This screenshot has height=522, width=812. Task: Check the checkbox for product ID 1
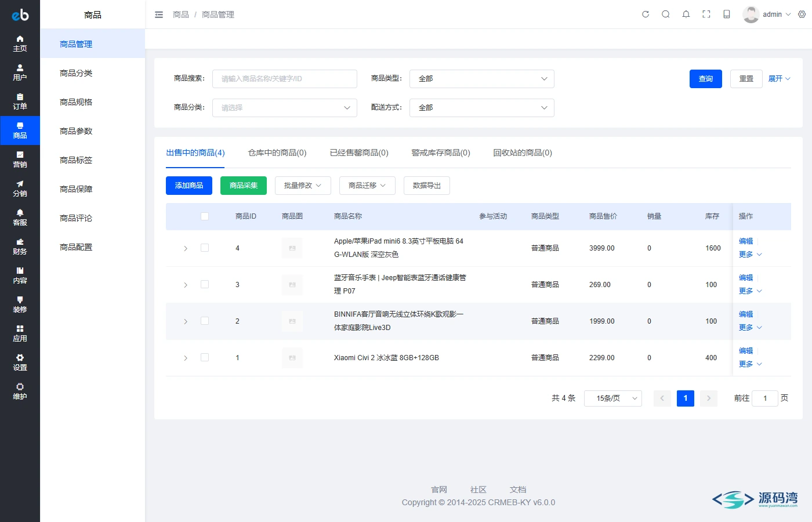205,357
